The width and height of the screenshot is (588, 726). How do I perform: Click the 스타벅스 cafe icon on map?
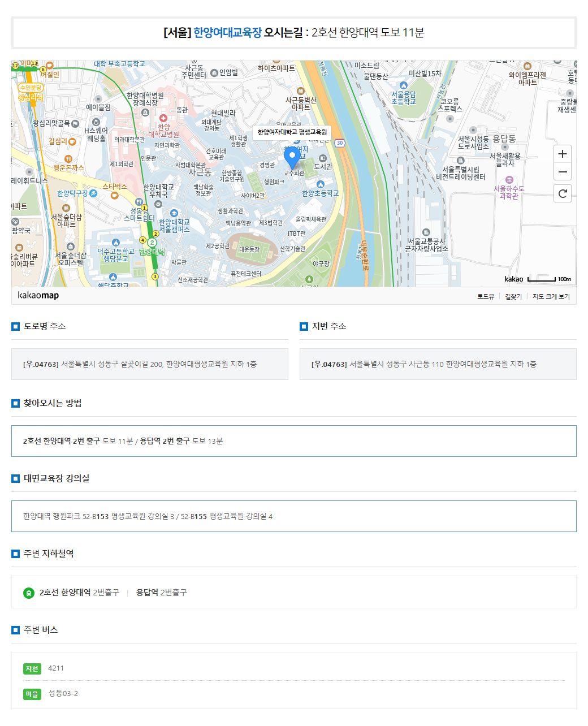click(x=115, y=196)
